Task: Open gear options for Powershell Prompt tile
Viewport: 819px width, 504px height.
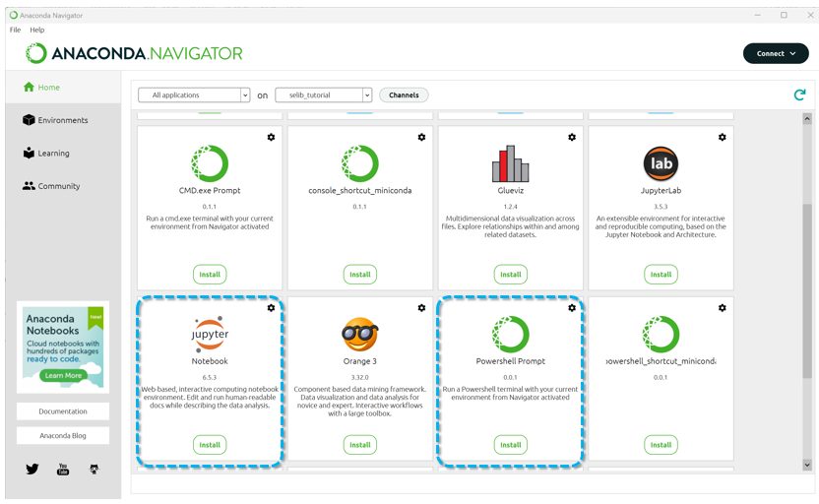Action: (x=572, y=308)
